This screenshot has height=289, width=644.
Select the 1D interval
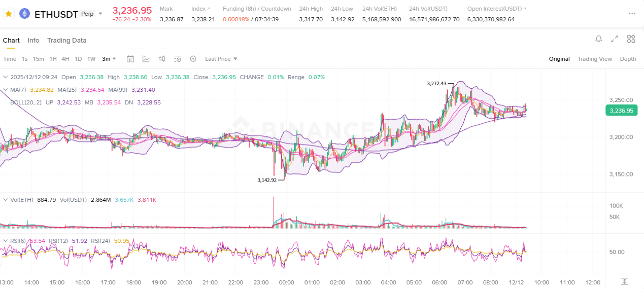(78, 59)
